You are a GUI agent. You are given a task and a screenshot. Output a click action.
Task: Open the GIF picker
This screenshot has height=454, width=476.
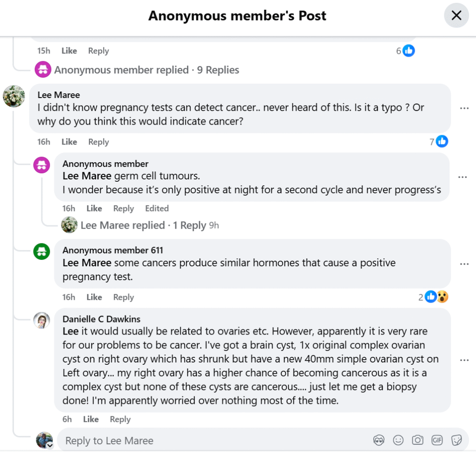(x=436, y=440)
